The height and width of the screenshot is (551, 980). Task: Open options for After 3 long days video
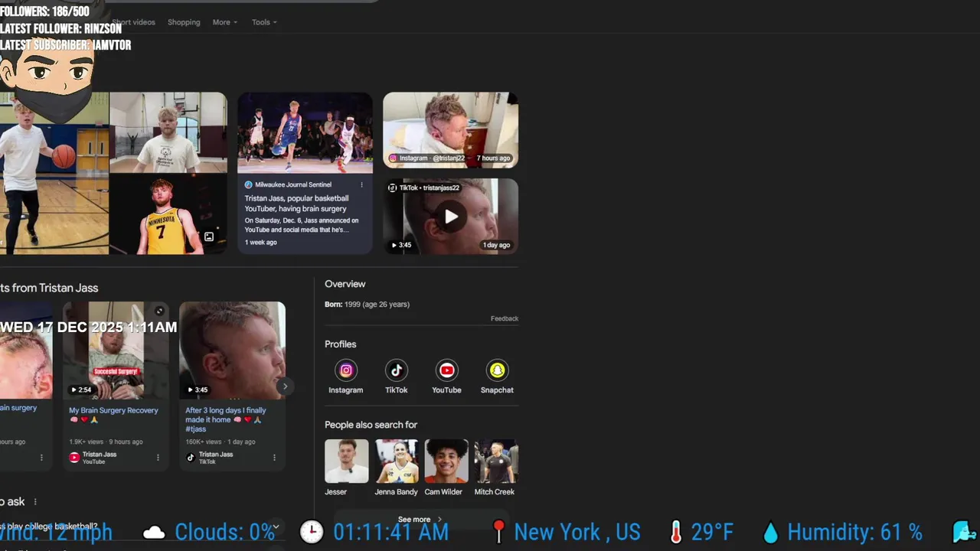coord(274,458)
